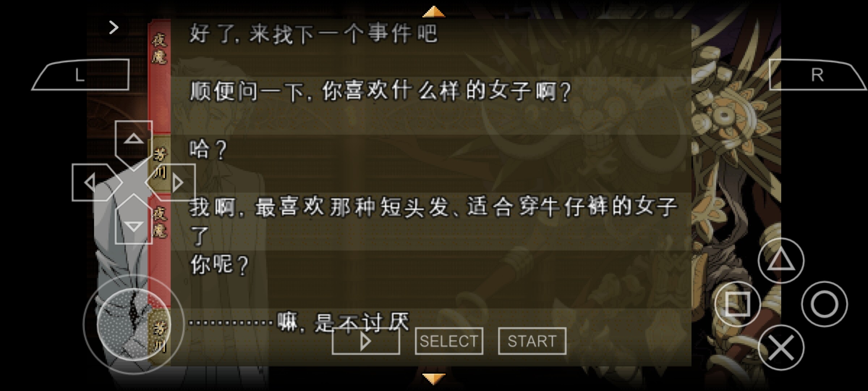Tap the fast-forward play button
868x391 pixels.
click(366, 341)
